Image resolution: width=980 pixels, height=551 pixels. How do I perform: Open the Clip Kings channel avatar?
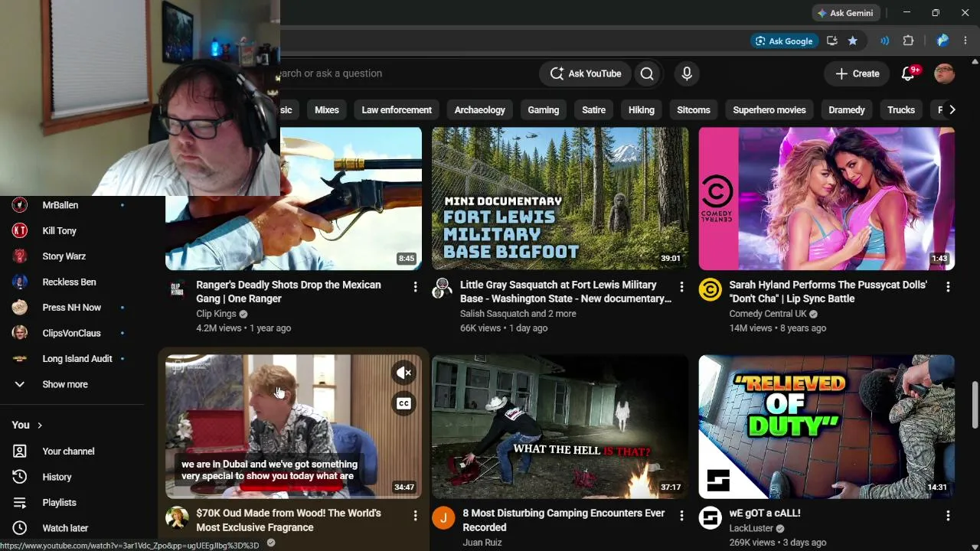tap(177, 289)
